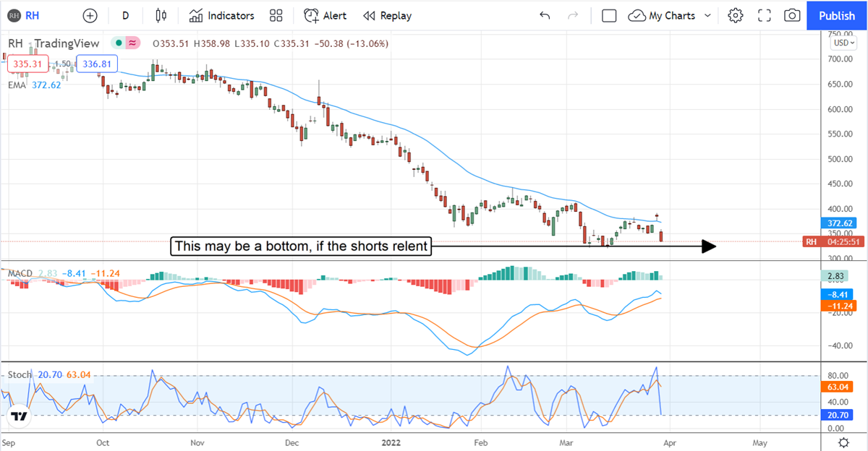Toggle the green market status dot
This screenshot has width=868, height=451.
point(116,43)
